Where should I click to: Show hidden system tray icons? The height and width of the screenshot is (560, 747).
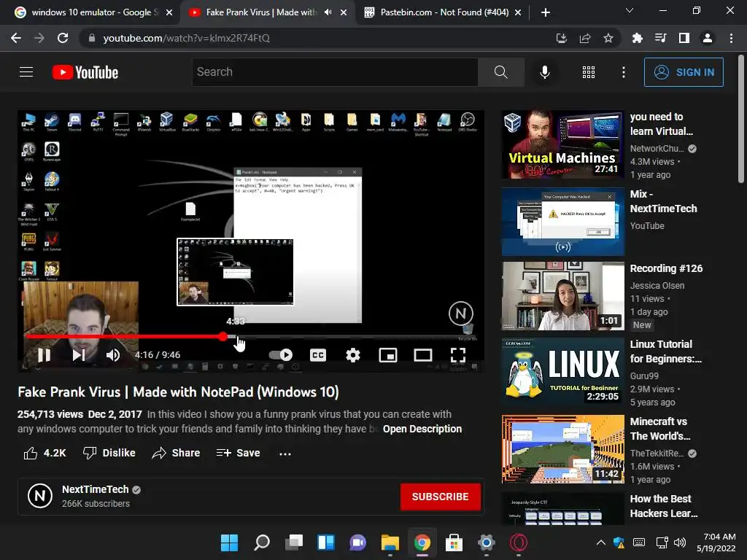601,542
